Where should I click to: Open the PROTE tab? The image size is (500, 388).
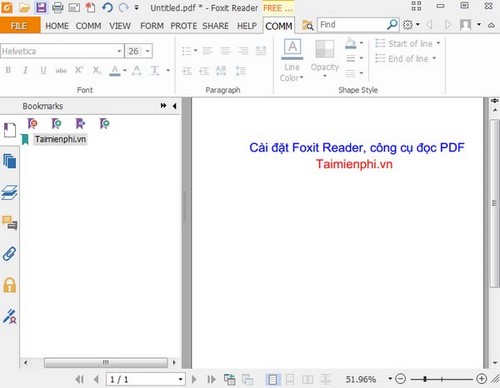(x=183, y=26)
